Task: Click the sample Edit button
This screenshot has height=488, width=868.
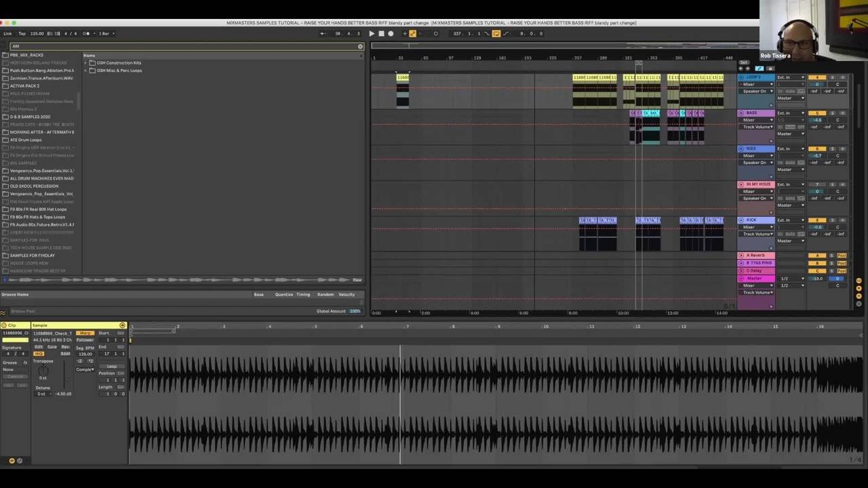Action: (x=39, y=347)
